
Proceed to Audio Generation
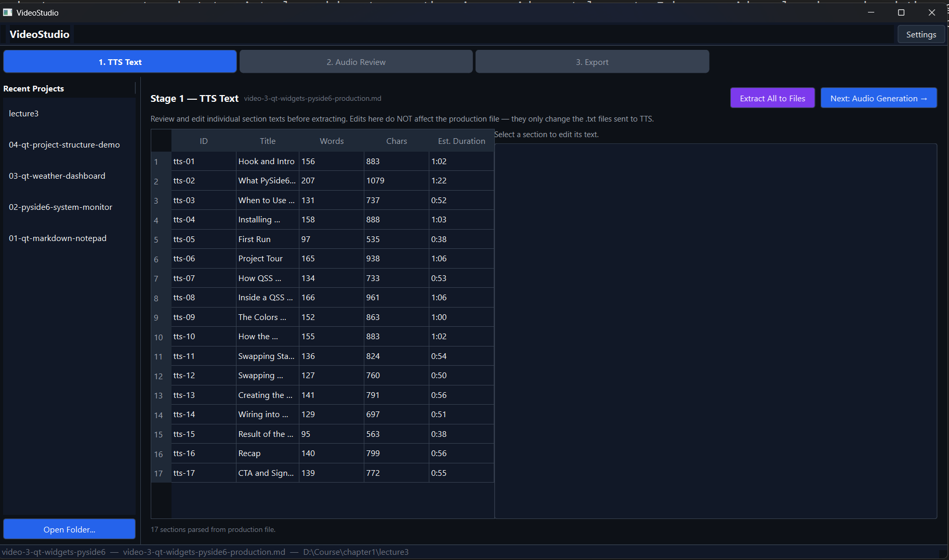(878, 98)
